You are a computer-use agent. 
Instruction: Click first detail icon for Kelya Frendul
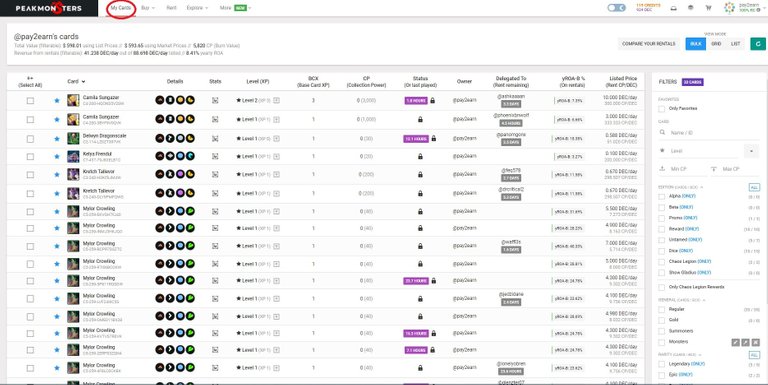click(160, 156)
